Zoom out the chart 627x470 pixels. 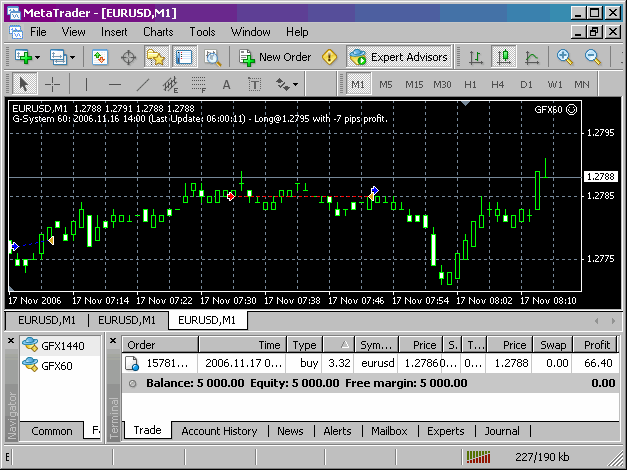click(592, 57)
